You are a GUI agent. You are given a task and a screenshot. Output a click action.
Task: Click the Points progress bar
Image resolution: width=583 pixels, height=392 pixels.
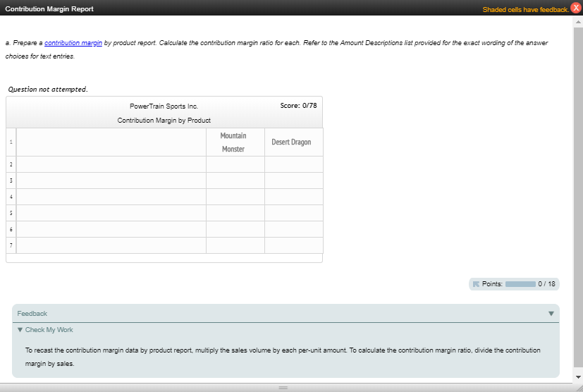point(520,284)
